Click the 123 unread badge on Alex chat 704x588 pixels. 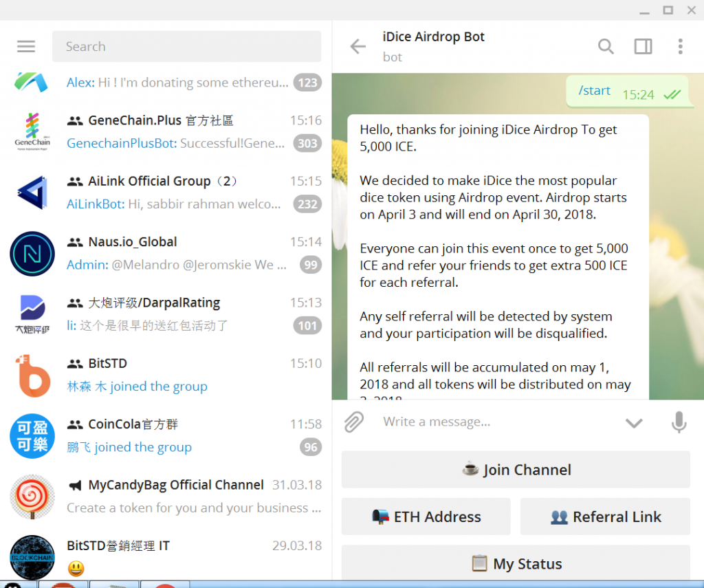(x=307, y=83)
